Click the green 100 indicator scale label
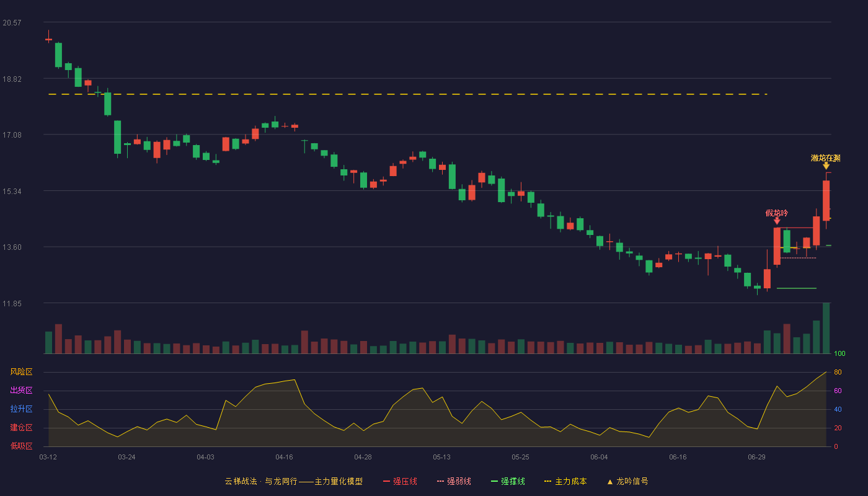 coord(839,353)
